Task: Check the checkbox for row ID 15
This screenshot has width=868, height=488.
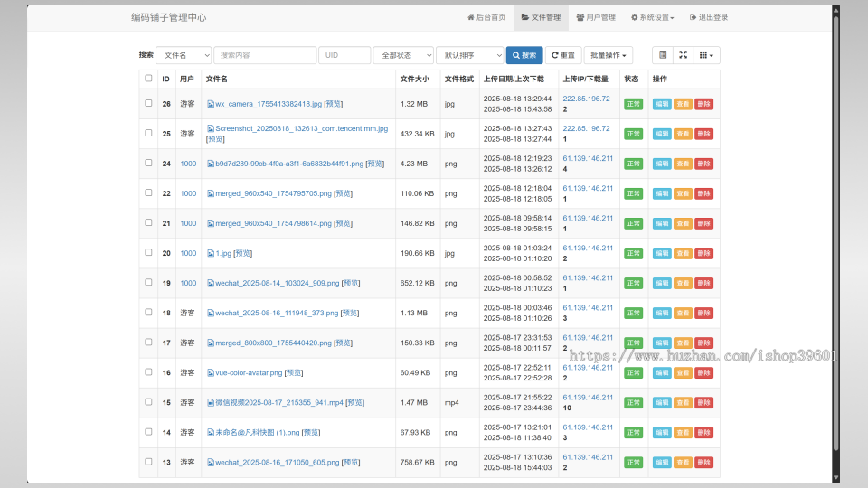Action: [148, 401]
